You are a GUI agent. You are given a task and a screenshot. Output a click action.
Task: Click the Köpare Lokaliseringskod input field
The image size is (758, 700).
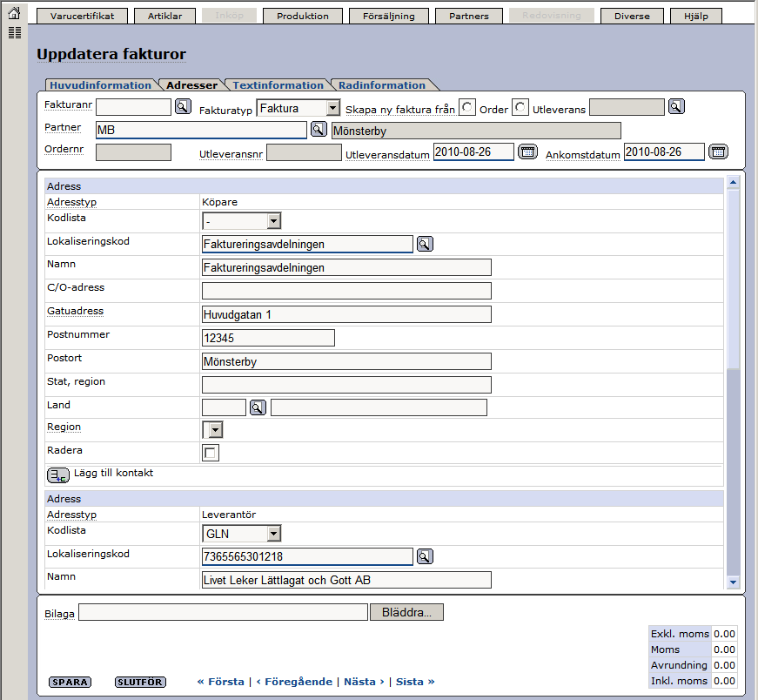pos(307,245)
